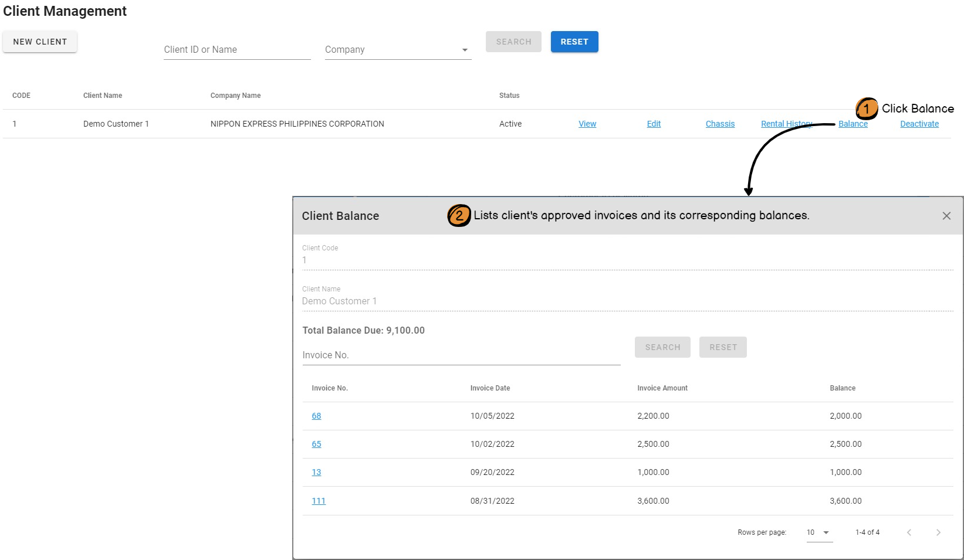This screenshot has width=964, height=560.
Task: Open the Chassis link
Action: (720, 124)
